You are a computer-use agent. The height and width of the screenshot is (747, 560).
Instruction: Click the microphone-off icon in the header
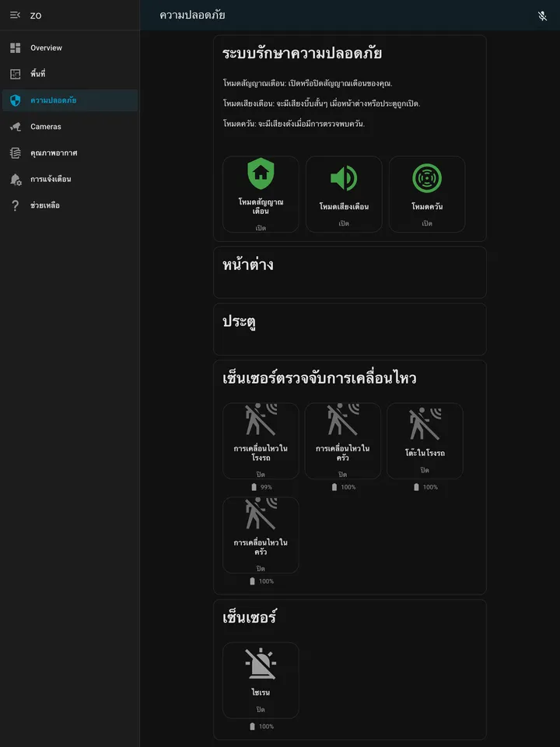[x=542, y=16]
